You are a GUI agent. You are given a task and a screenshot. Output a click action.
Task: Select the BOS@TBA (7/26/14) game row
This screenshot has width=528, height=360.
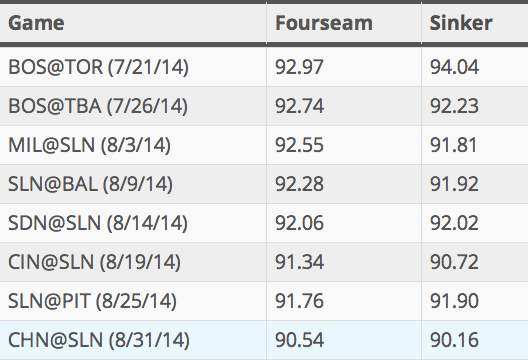264,106
